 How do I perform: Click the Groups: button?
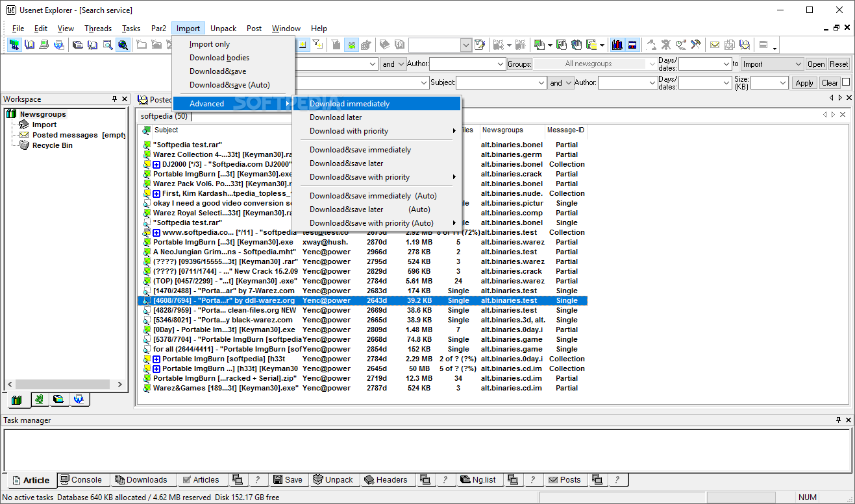pyautogui.click(x=519, y=64)
